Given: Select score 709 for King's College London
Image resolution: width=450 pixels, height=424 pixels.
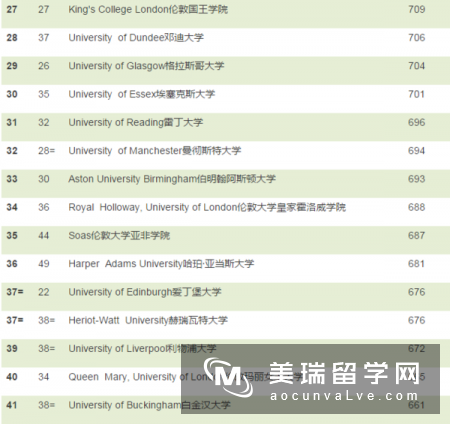Looking at the screenshot, I should [x=416, y=9].
